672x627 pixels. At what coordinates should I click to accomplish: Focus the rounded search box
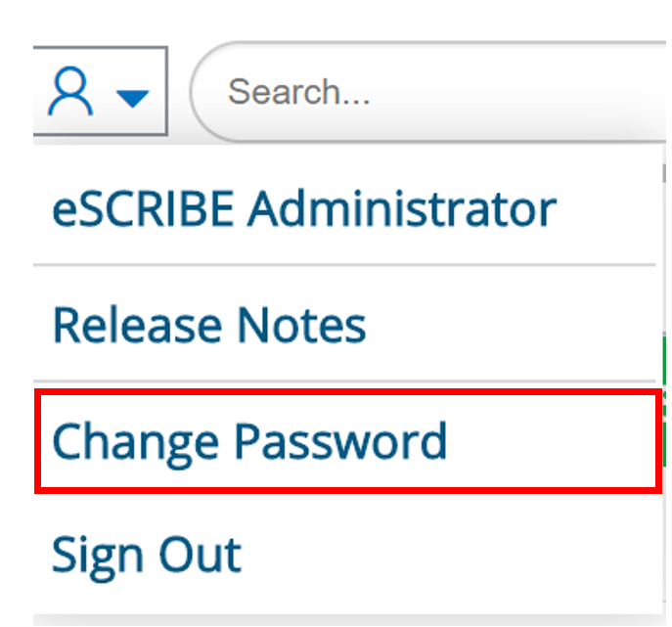click(427, 92)
